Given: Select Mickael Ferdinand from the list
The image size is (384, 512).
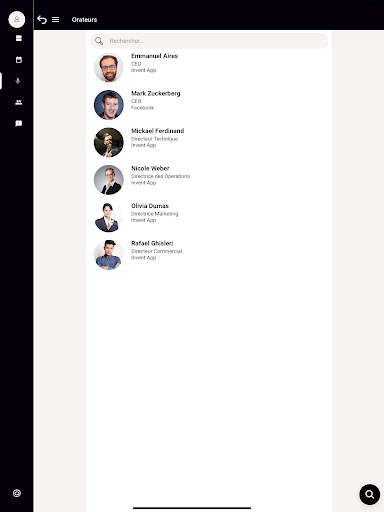Looking at the screenshot, I should tap(209, 142).
